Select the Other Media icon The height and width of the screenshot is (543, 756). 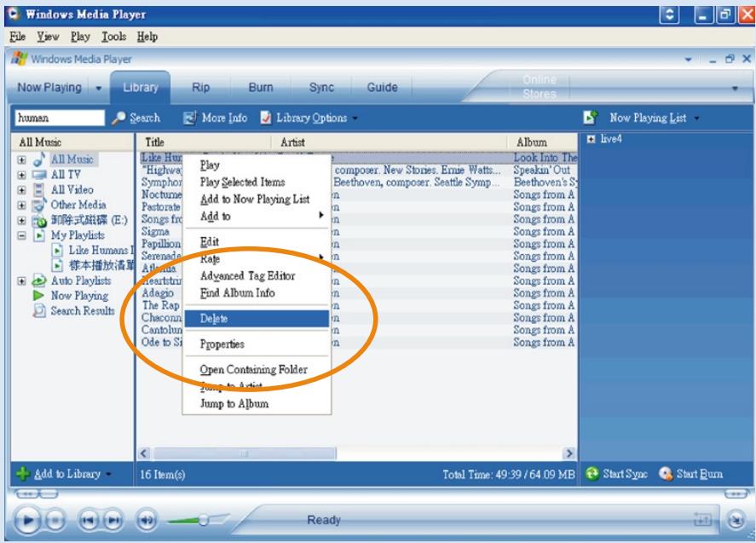click(x=38, y=205)
